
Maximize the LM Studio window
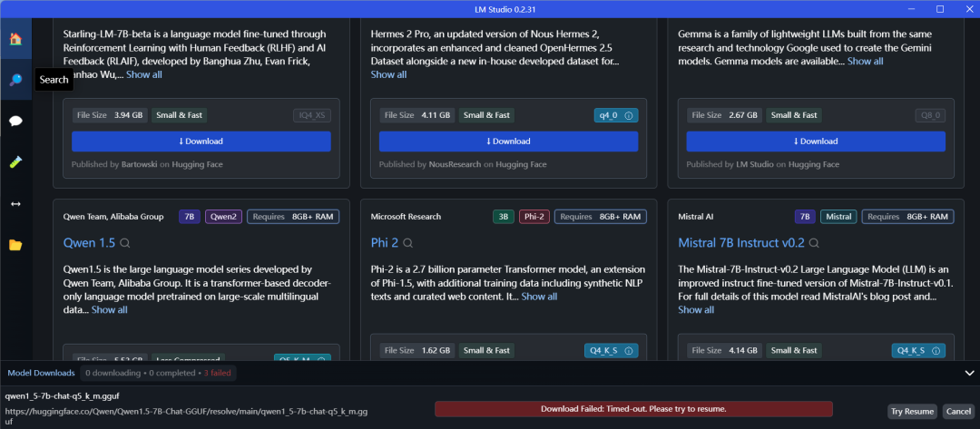(x=940, y=9)
